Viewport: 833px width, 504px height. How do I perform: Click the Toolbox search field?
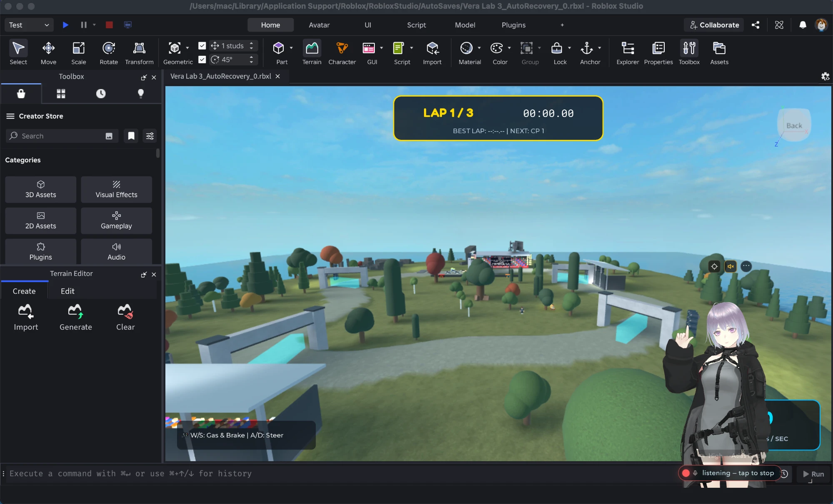[x=62, y=136]
